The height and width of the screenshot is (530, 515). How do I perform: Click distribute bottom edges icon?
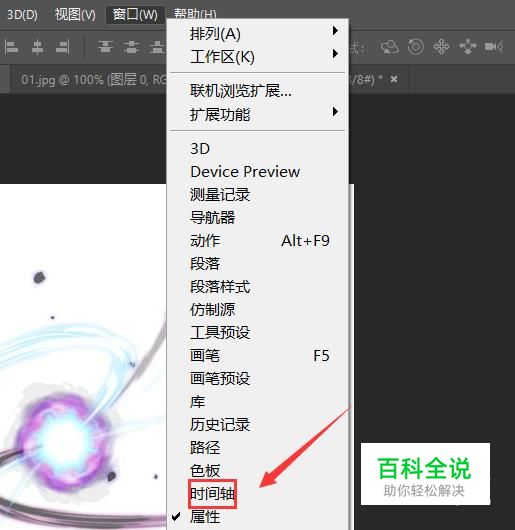(x=157, y=47)
